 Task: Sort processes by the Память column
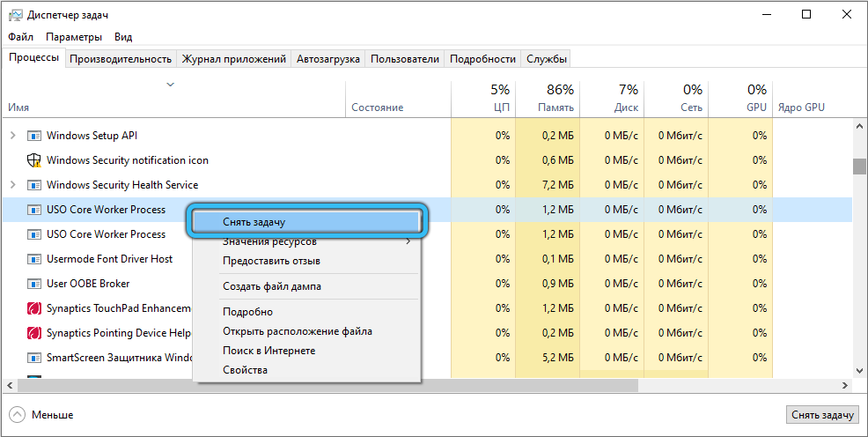click(x=548, y=99)
